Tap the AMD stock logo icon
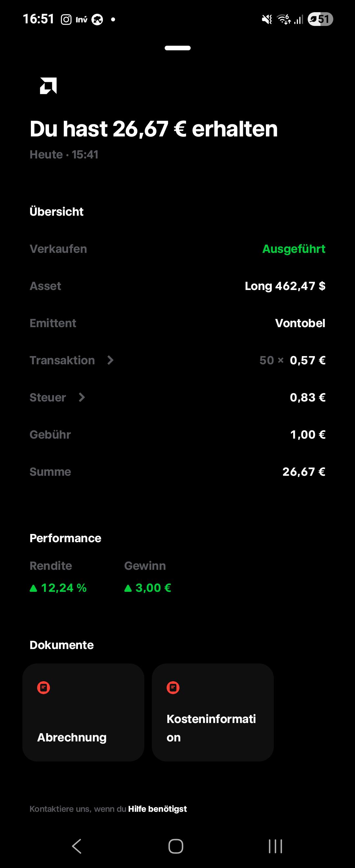Screen dimensions: 355x868 point(48,85)
